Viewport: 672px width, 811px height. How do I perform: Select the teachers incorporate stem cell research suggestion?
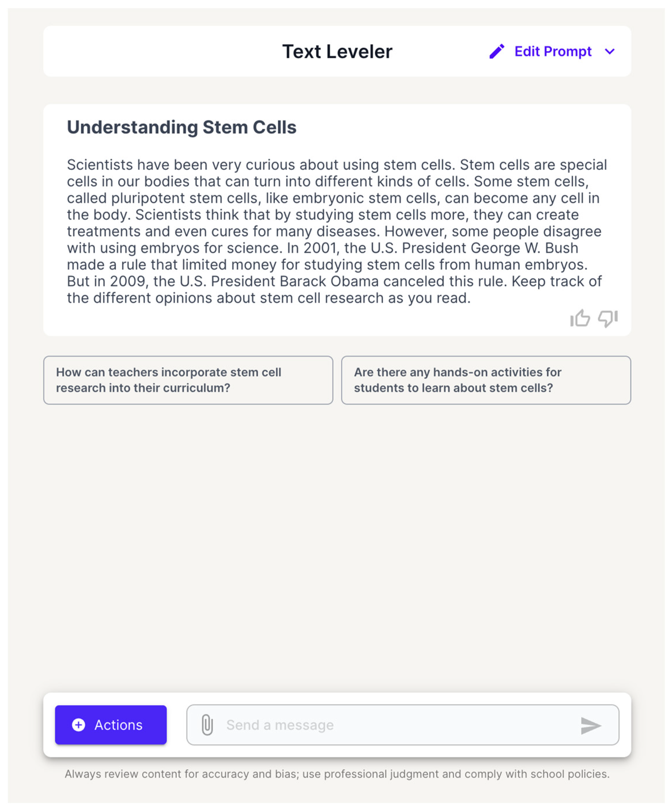188,380
